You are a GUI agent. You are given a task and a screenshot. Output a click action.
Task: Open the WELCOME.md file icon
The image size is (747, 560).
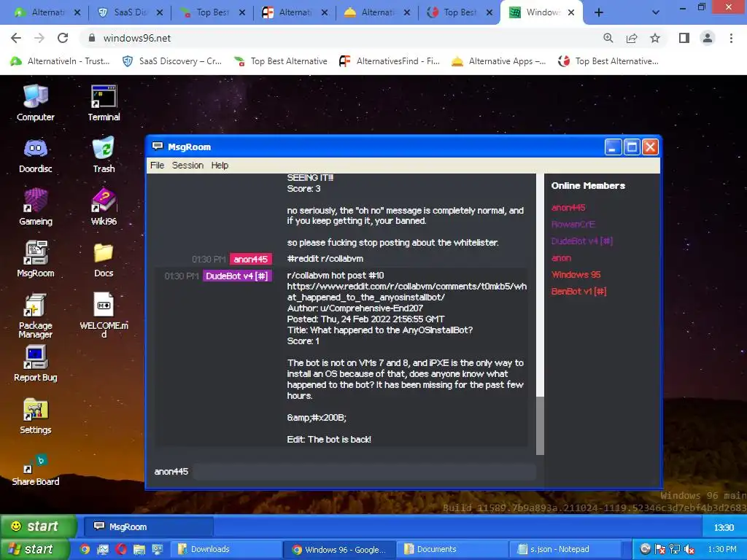(x=104, y=316)
